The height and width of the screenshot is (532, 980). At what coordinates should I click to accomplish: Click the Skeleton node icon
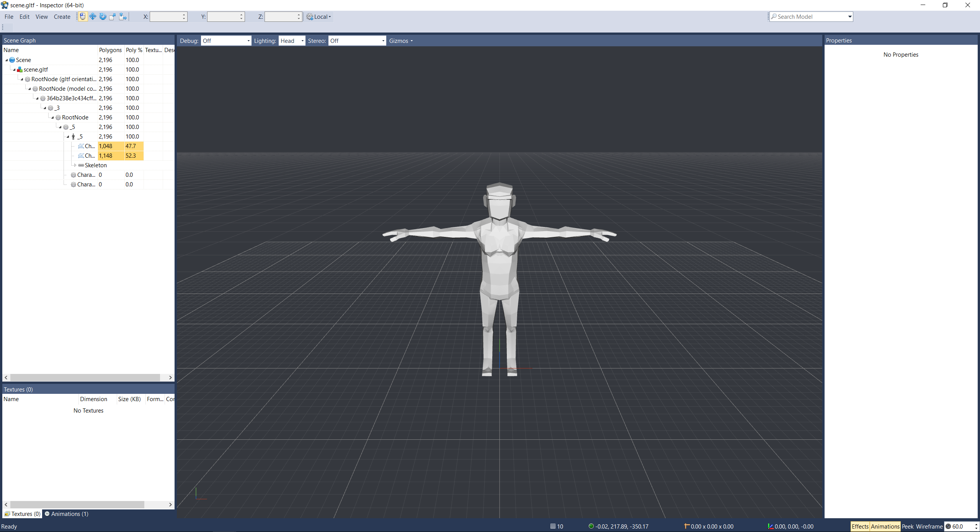point(81,165)
